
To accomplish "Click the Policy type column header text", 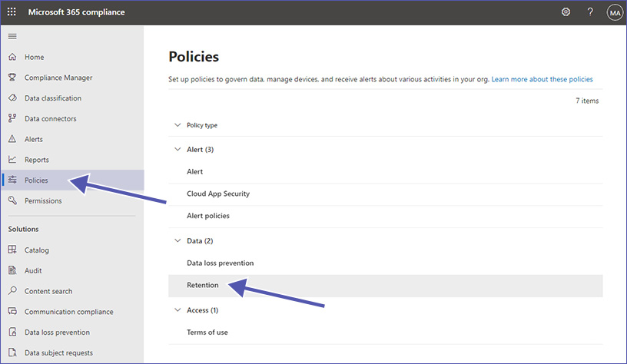I will pos(202,125).
